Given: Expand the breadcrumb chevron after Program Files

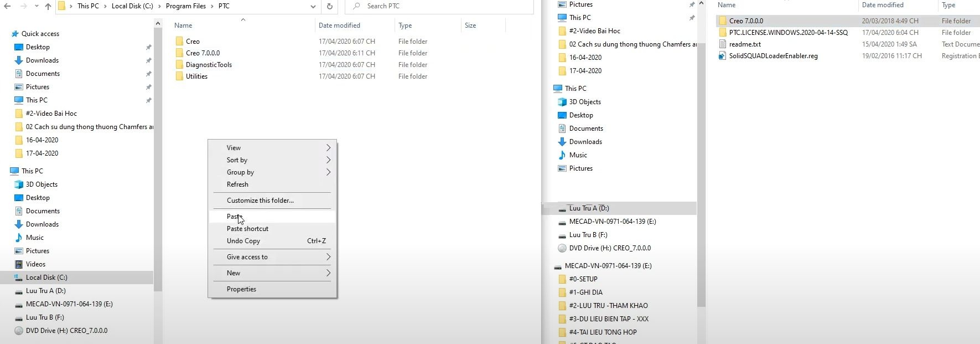Looking at the screenshot, I should (x=212, y=6).
